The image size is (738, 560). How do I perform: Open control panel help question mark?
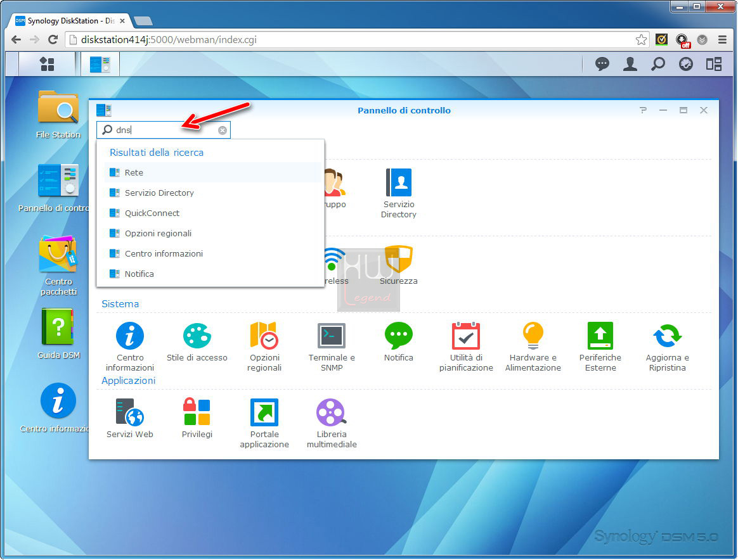[643, 110]
